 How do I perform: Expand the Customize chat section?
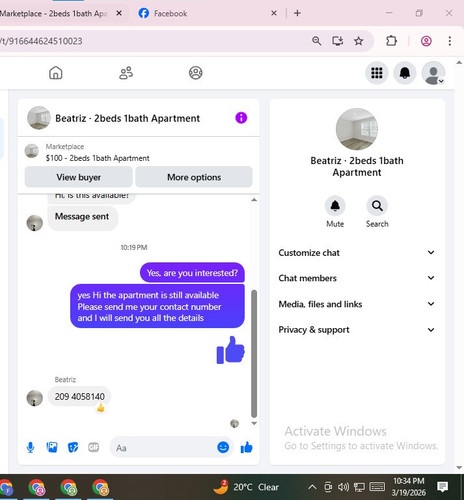pos(357,253)
